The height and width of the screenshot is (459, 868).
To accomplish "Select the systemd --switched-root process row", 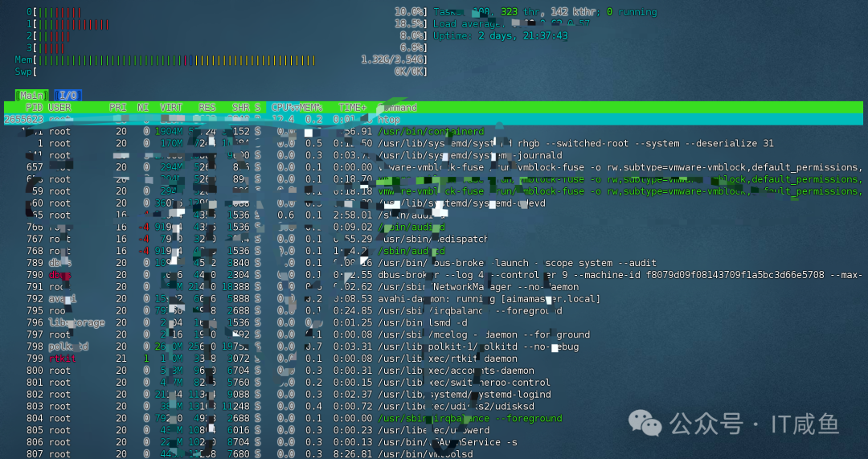I will click(433, 143).
